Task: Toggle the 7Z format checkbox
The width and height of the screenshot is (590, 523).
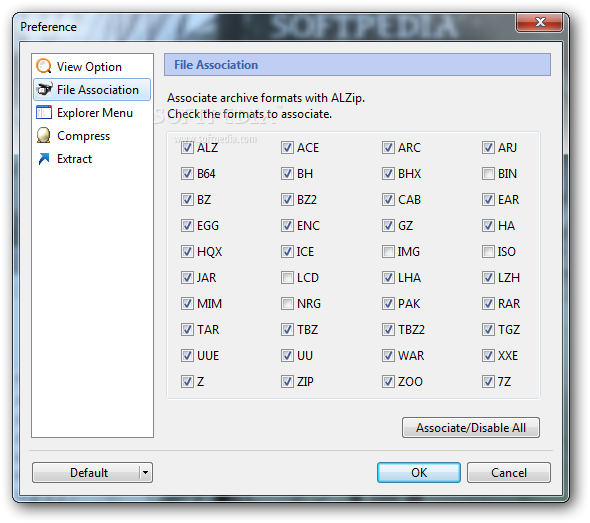Action: click(488, 382)
